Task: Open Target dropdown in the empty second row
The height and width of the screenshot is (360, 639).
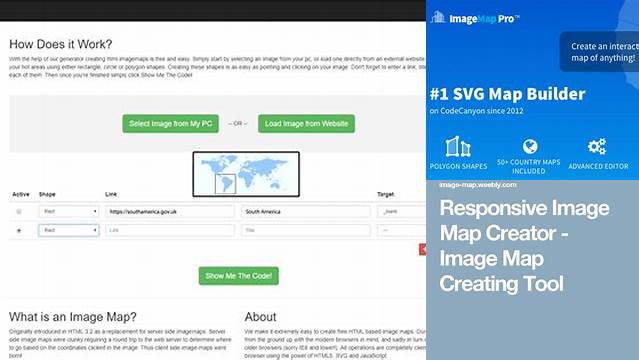Action: 401,230
